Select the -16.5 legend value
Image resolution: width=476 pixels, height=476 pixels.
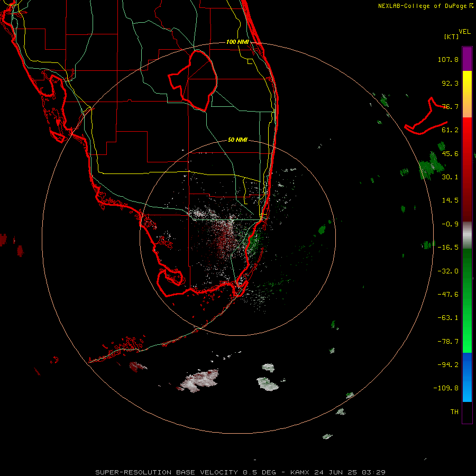[x=448, y=248]
